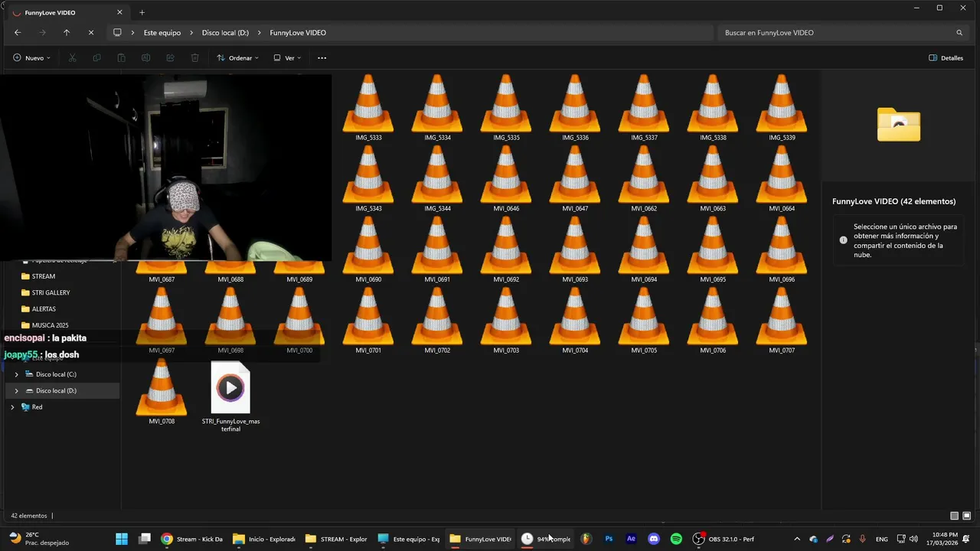Select the MVI_0707 VLC file
Viewport: 980px width, 551px height.
tap(782, 320)
